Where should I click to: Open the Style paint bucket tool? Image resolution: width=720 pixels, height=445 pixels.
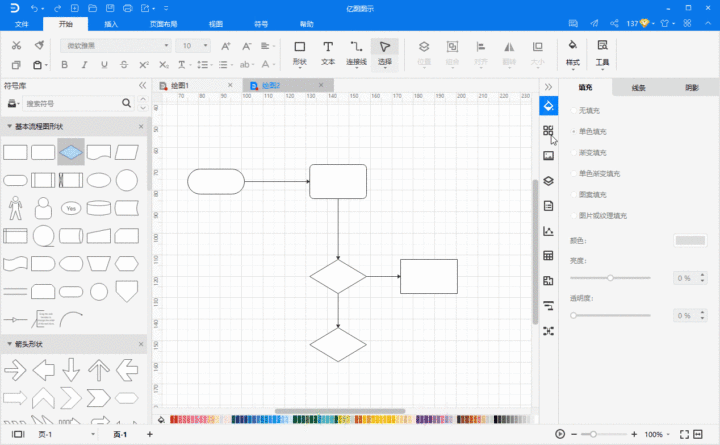pos(573,53)
